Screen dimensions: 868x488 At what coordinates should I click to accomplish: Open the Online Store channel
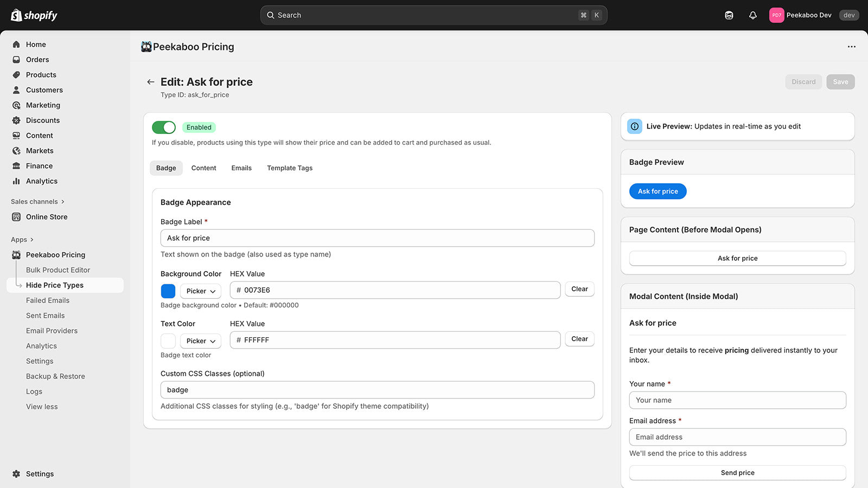[47, 216]
